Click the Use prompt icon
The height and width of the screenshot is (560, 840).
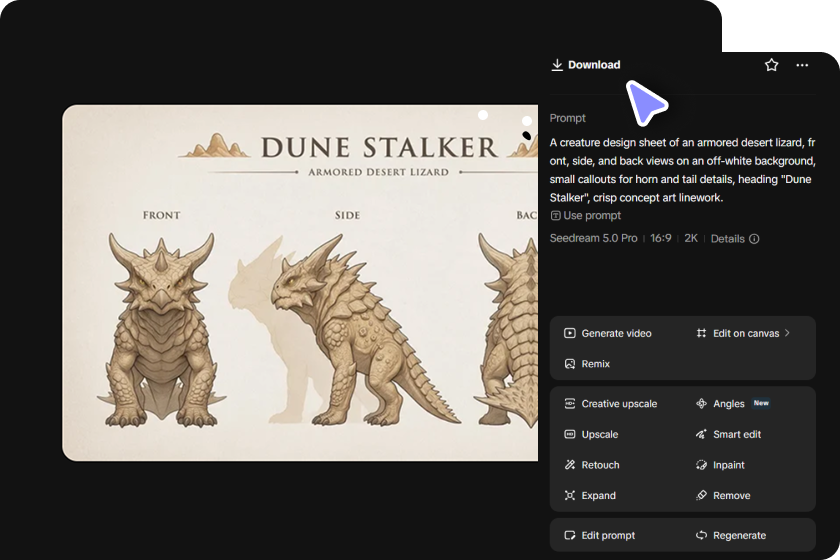click(x=556, y=215)
